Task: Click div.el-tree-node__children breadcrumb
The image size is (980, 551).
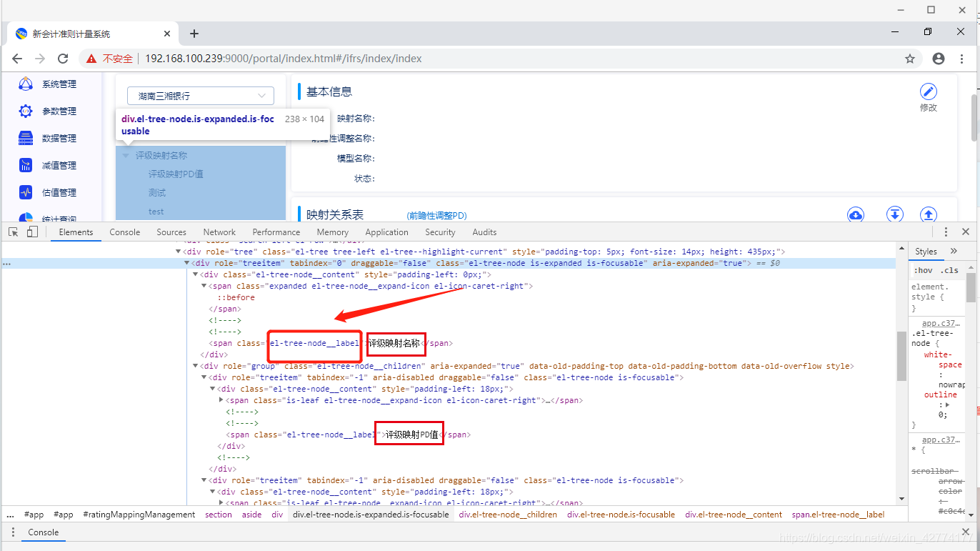Action: pos(509,515)
